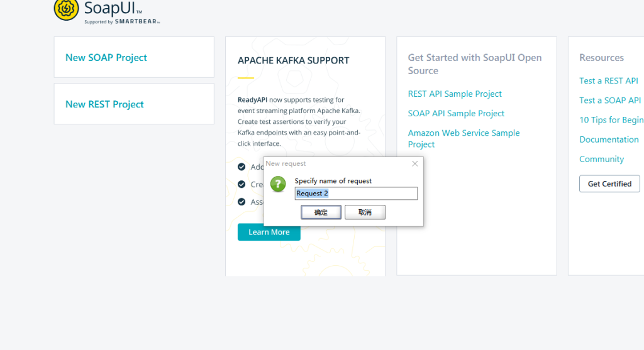The image size is (644, 350).
Task: Open the Test a REST API resource
Action: (x=608, y=80)
